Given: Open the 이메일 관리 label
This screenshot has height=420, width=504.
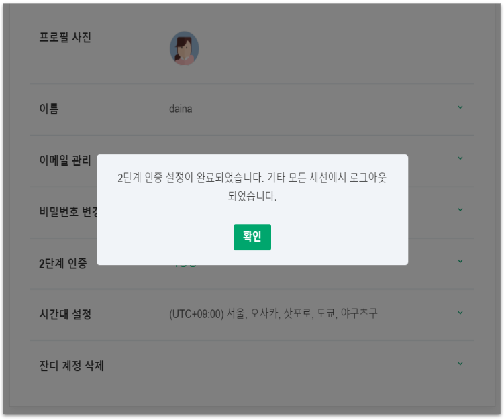Looking at the screenshot, I should tap(65, 160).
